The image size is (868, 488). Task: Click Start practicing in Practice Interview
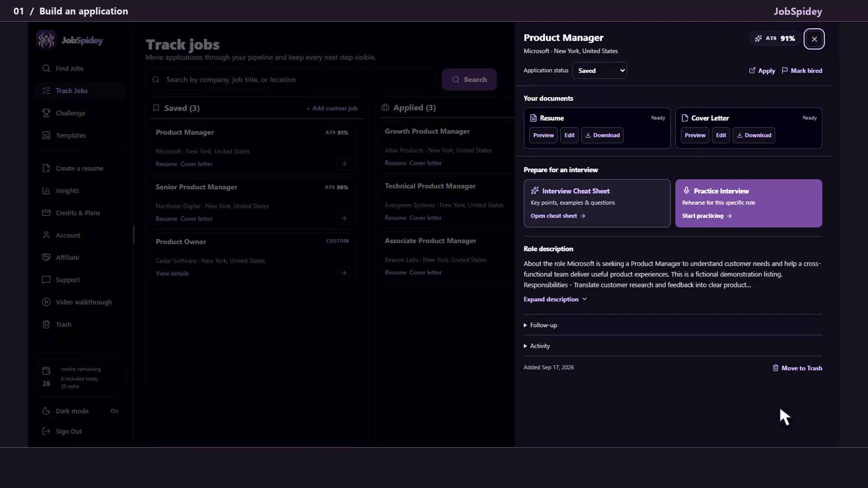click(707, 216)
